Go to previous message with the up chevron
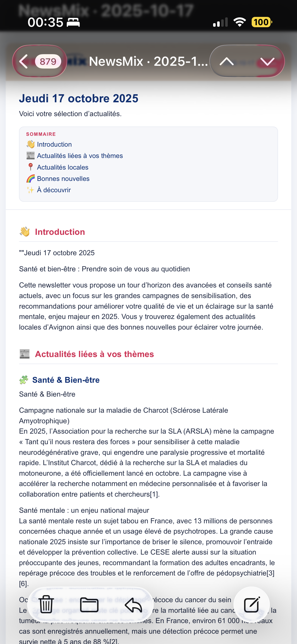Screen dimensions: 297x644 click(x=227, y=62)
